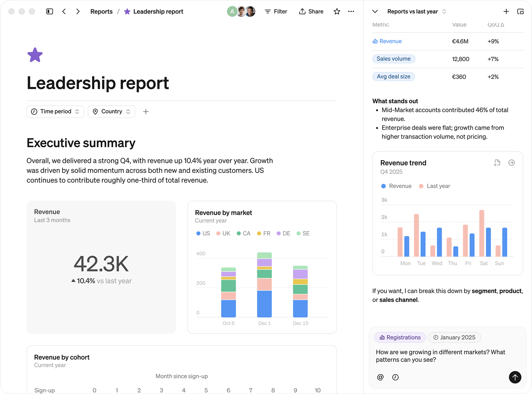Click the clock icon in chat input
The height and width of the screenshot is (394, 532).
coord(395,377)
